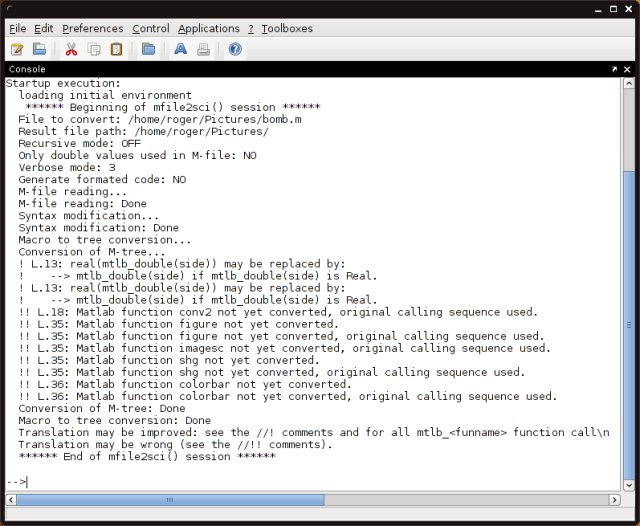This screenshot has height=526, width=640.
Task: Click 'Syntax modification: Done' line
Action: pos(98,228)
